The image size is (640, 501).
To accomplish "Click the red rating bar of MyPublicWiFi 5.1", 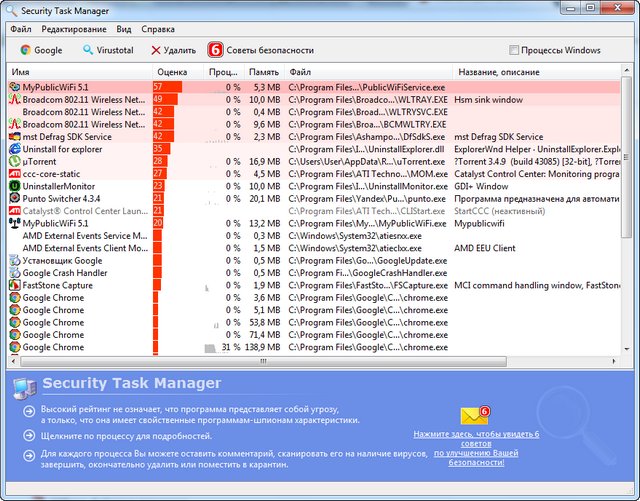I will point(167,87).
